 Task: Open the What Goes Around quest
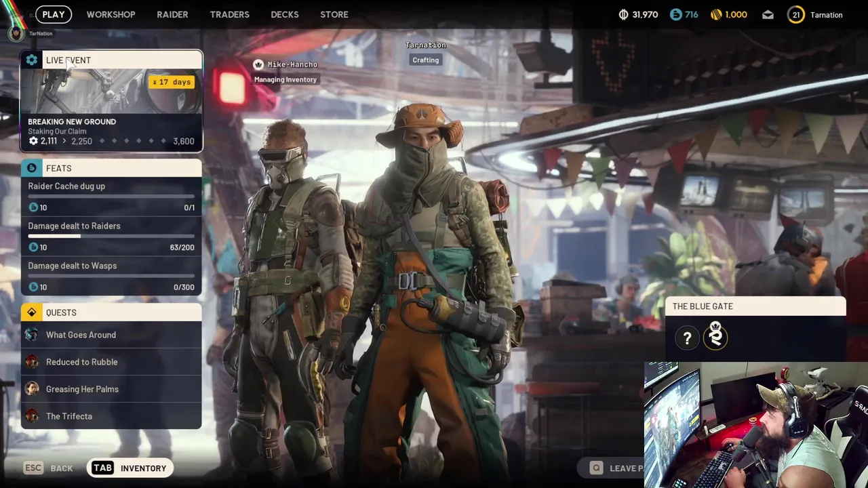tap(111, 335)
